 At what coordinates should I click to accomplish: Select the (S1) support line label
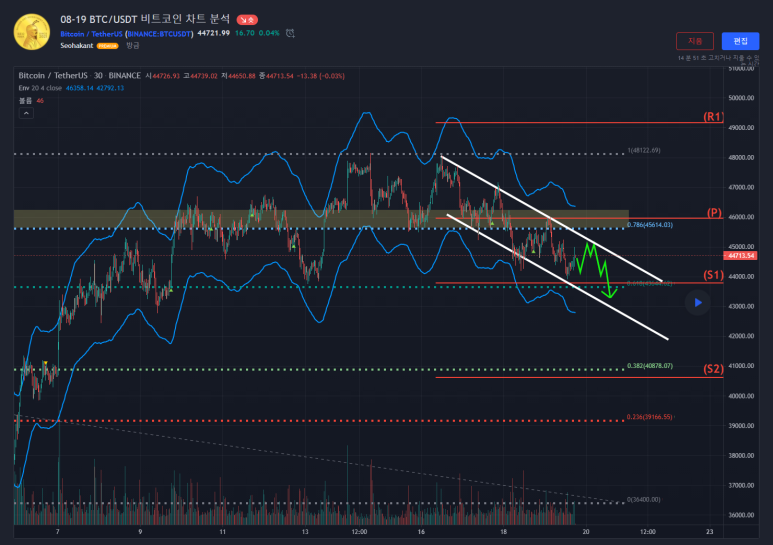[713, 275]
